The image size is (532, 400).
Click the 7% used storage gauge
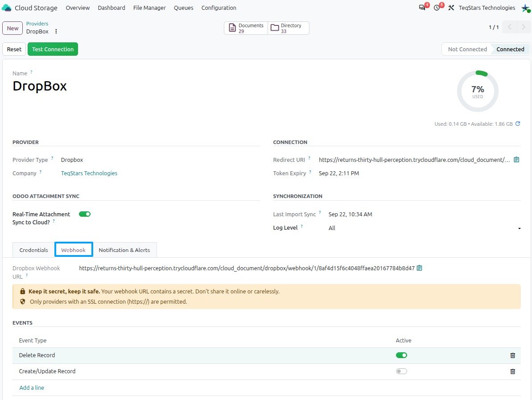coord(478,91)
